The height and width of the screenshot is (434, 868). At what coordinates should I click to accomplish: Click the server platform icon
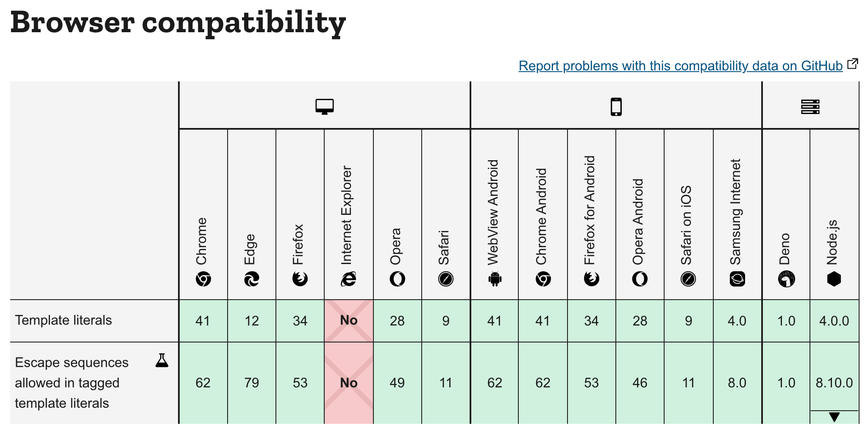[x=810, y=106]
